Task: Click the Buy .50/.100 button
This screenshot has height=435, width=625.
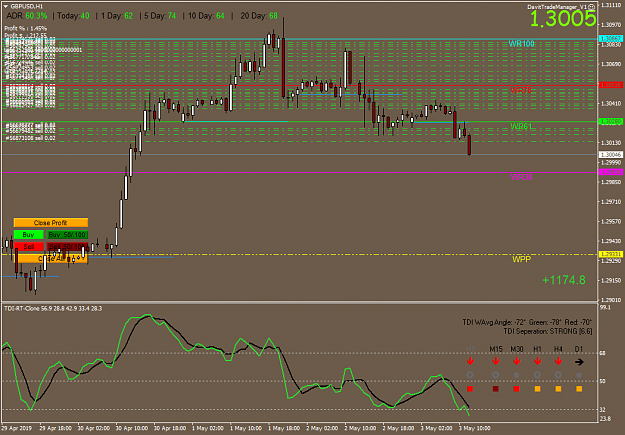Action: click(x=67, y=234)
